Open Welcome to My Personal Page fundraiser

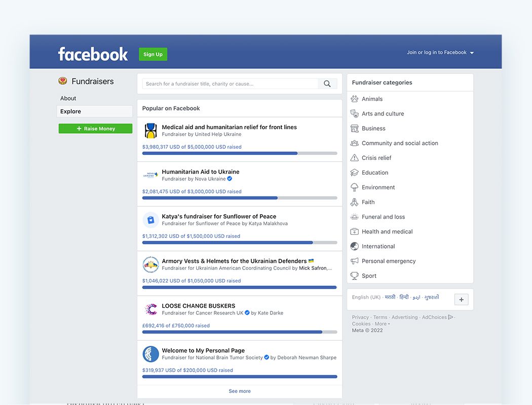click(203, 350)
